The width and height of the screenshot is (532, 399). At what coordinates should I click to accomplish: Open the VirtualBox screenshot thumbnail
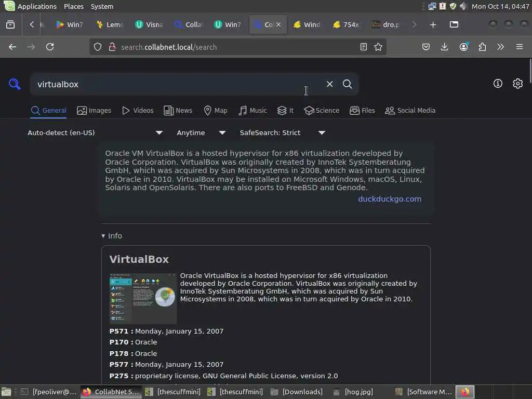pos(143,299)
